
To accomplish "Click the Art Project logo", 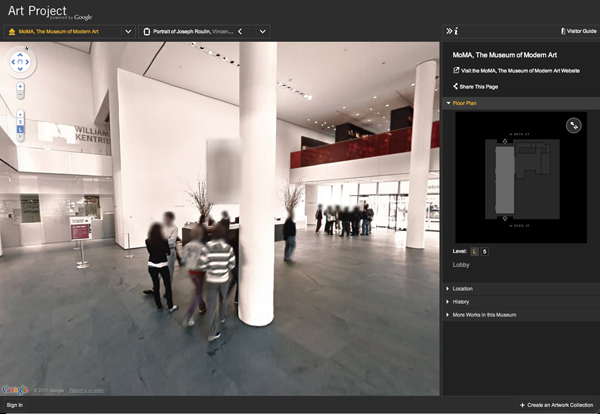I will pos(49,13).
